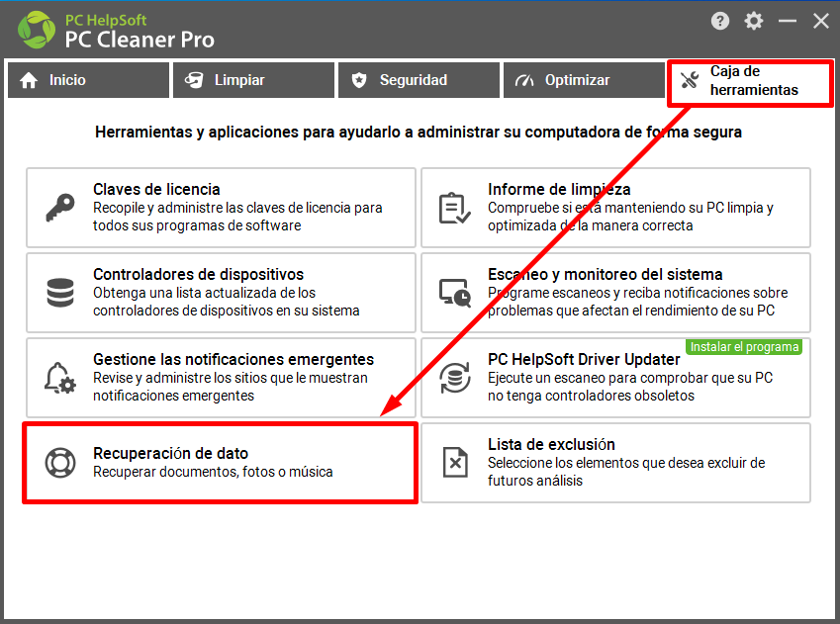
Task: Click the speedometer icon on Optimizar tab
Action: (524, 80)
